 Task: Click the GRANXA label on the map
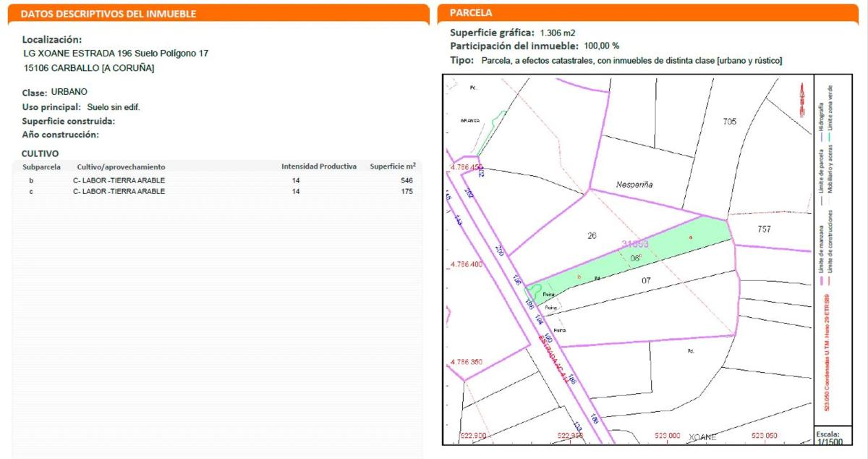pyautogui.click(x=470, y=121)
